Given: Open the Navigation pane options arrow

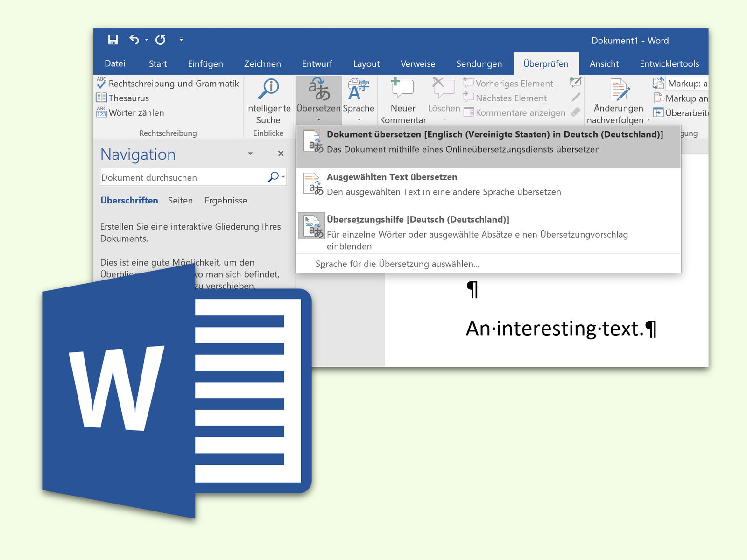Looking at the screenshot, I should click(250, 154).
